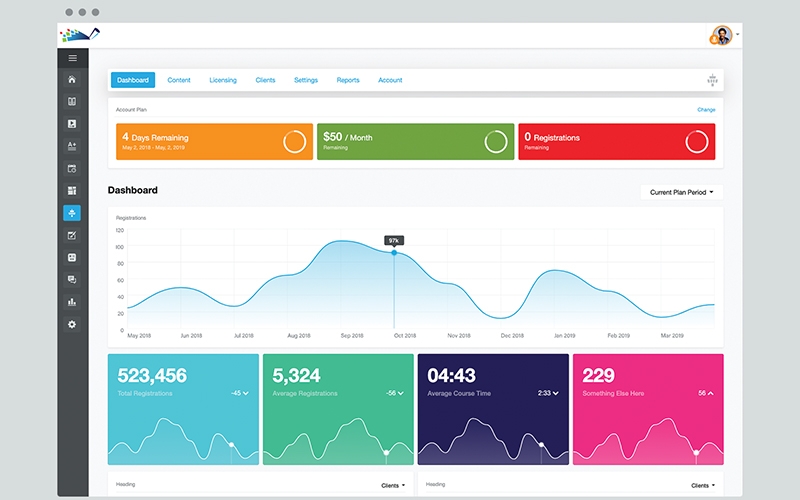
Task: Expand the Current Plan Period dropdown
Action: click(x=682, y=192)
